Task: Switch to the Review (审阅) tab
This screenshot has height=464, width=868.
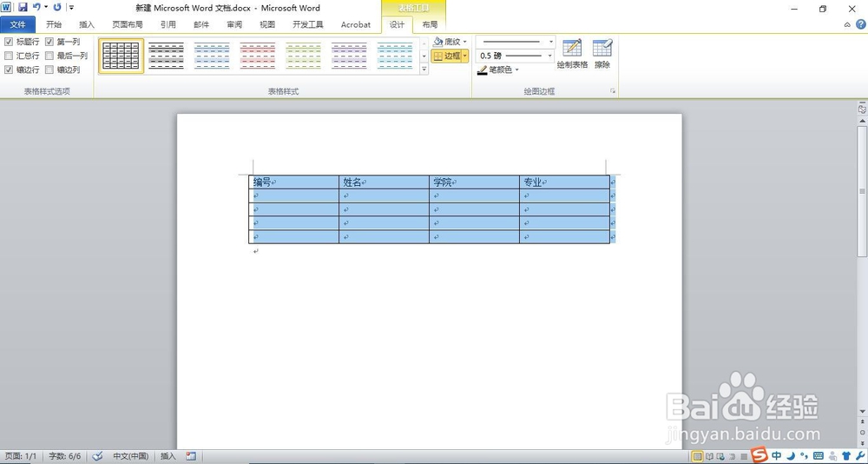Action: coord(234,24)
